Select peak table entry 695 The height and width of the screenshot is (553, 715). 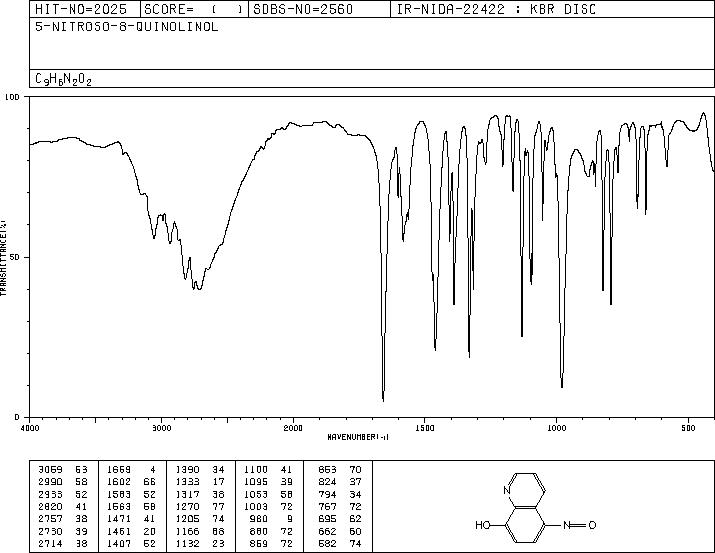(340, 519)
